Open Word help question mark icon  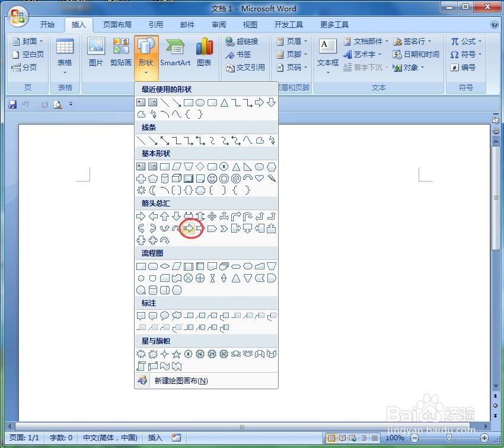click(x=495, y=24)
